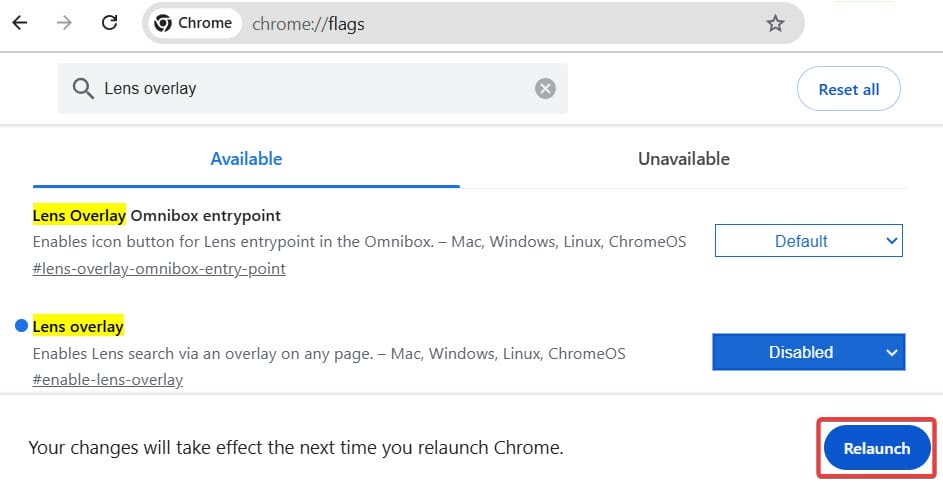Open the #lens-overlay-omnibox-entry-point link
Screen dimensions: 943x490
coord(159,269)
